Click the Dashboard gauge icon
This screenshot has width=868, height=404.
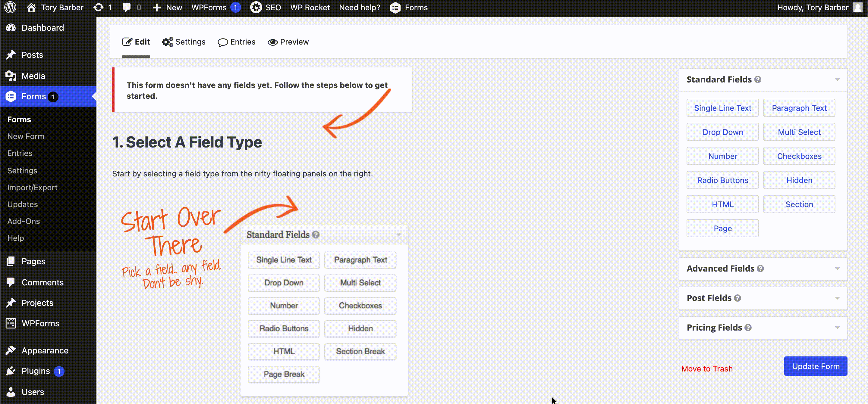[x=11, y=28]
